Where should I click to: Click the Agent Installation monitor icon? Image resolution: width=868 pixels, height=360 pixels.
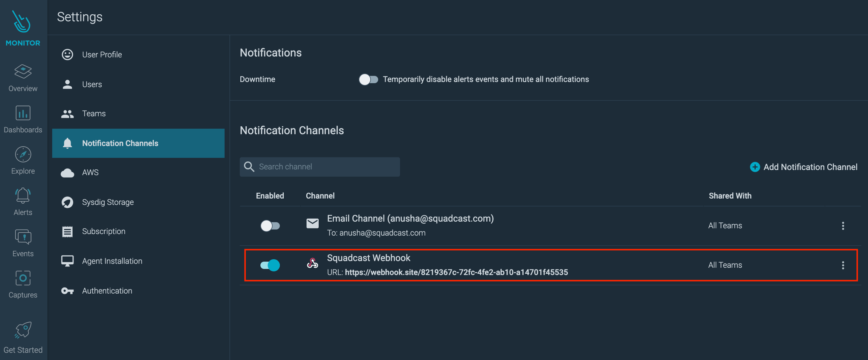point(67,261)
